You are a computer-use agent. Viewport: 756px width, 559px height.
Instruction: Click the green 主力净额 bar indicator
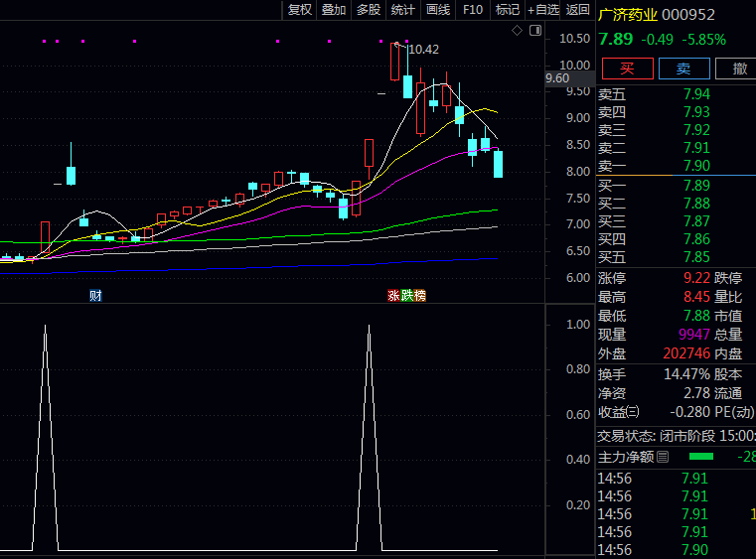[701, 457]
